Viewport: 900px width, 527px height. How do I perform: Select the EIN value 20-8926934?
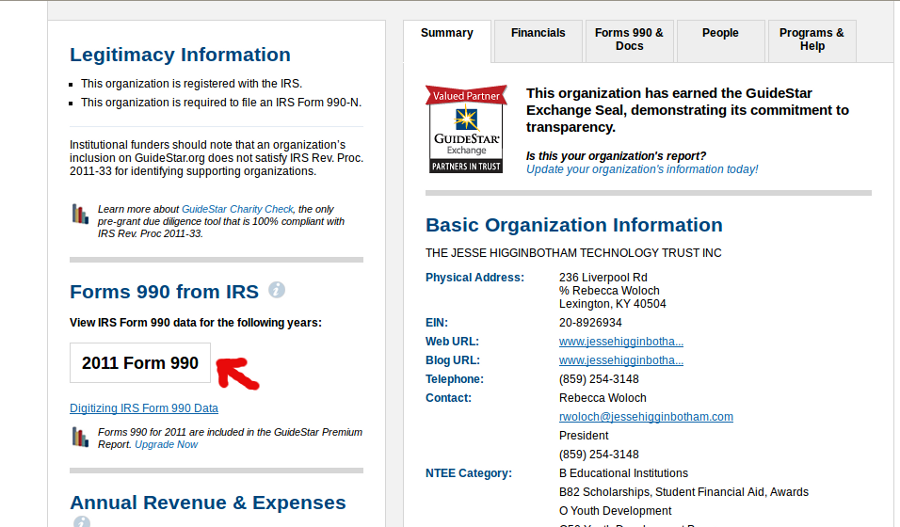point(591,323)
